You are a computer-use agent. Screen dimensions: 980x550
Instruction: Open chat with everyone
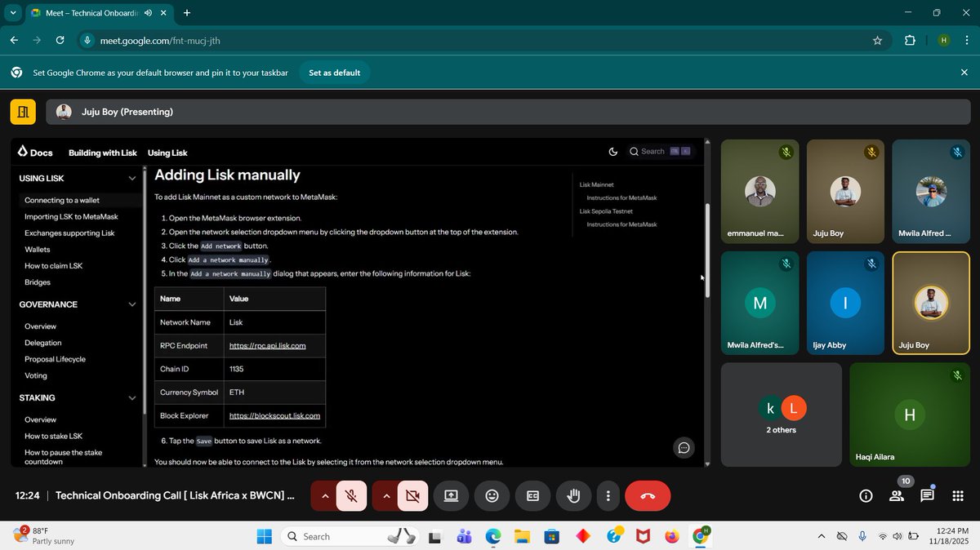click(927, 495)
